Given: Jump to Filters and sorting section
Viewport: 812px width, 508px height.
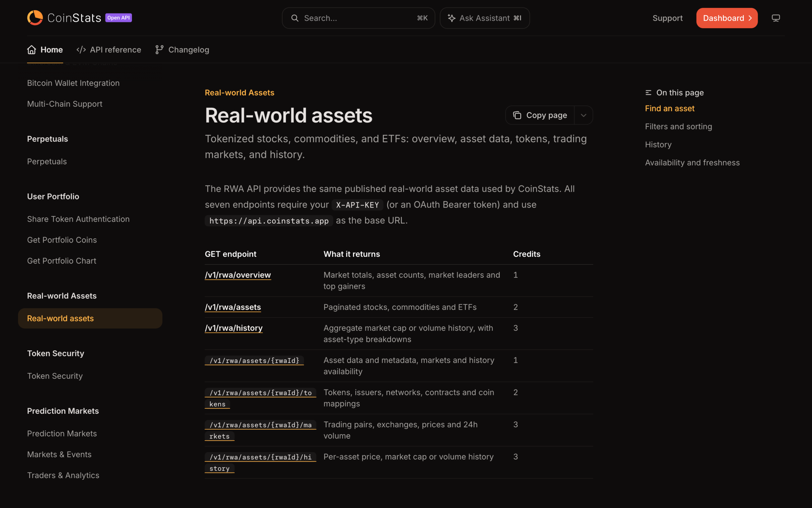Looking at the screenshot, I should (x=678, y=127).
